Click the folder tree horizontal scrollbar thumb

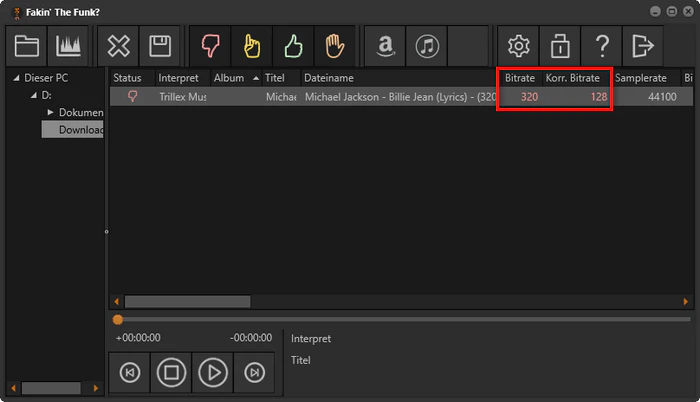pos(51,388)
